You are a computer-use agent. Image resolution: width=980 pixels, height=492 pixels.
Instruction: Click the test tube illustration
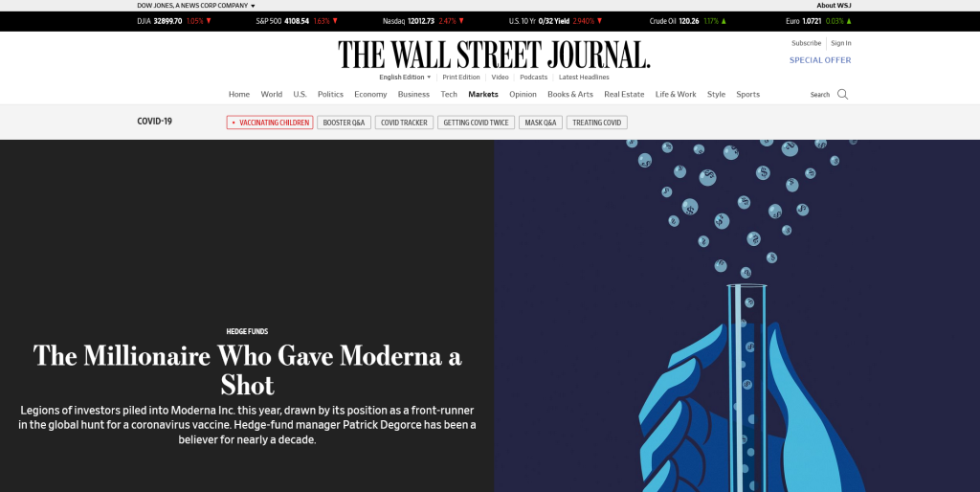click(x=747, y=388)
